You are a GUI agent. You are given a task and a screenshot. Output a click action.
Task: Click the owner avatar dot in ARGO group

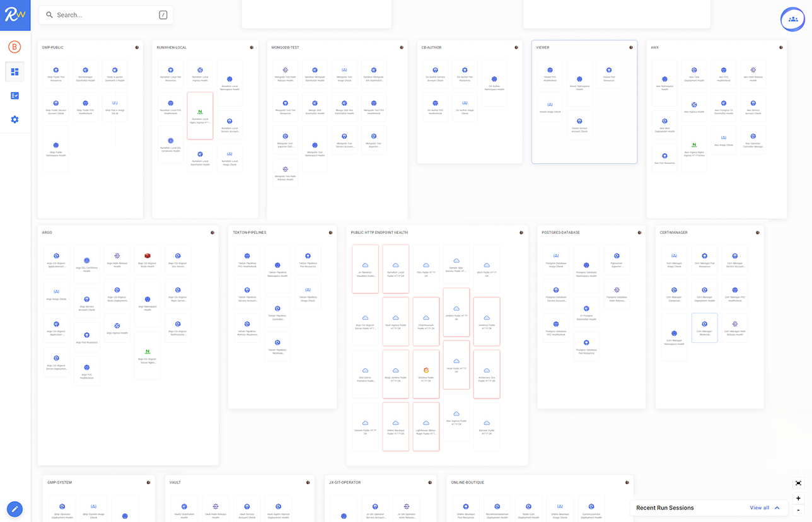[212, 233]
